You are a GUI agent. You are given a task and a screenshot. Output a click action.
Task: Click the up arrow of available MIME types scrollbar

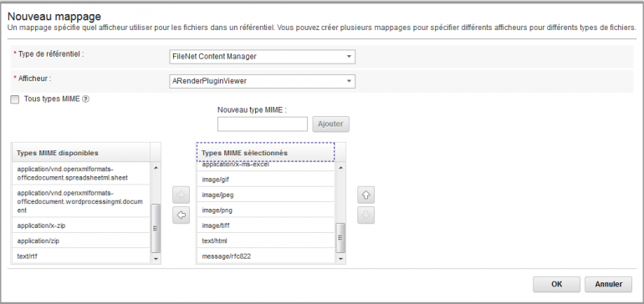pos(156,167)
